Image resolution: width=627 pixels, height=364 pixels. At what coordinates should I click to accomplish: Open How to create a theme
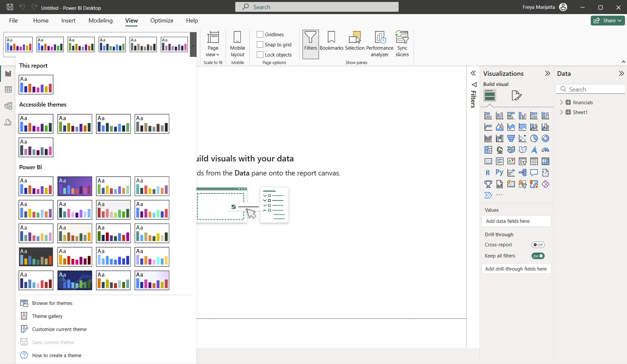57,355
